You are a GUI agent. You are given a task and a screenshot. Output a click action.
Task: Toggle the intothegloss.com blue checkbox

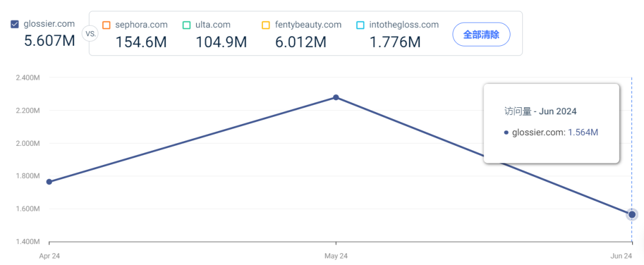360,25
